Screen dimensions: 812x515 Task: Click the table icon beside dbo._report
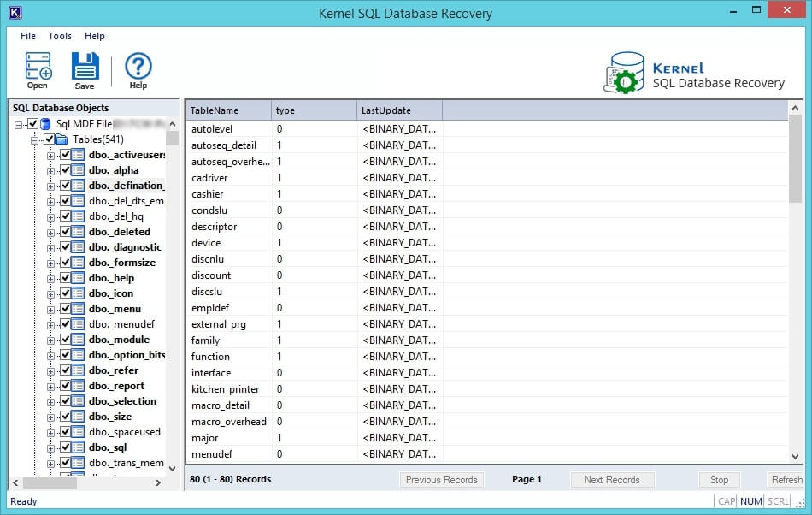79,386
